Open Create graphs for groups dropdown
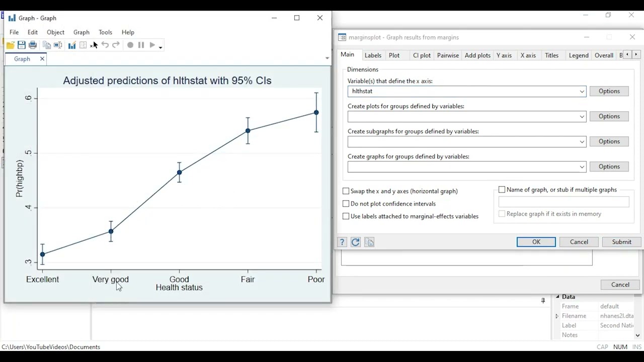Viewport: 644px width, 362px height. click(582, 167)
